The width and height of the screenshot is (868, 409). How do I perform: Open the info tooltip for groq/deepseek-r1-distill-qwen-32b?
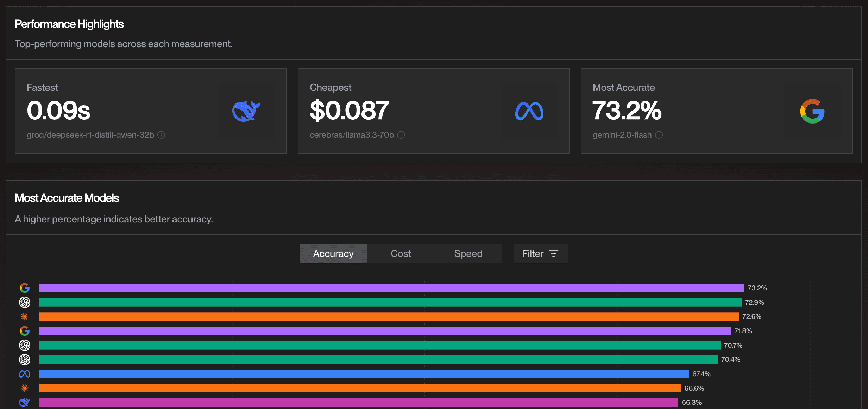tap(162, 134)
